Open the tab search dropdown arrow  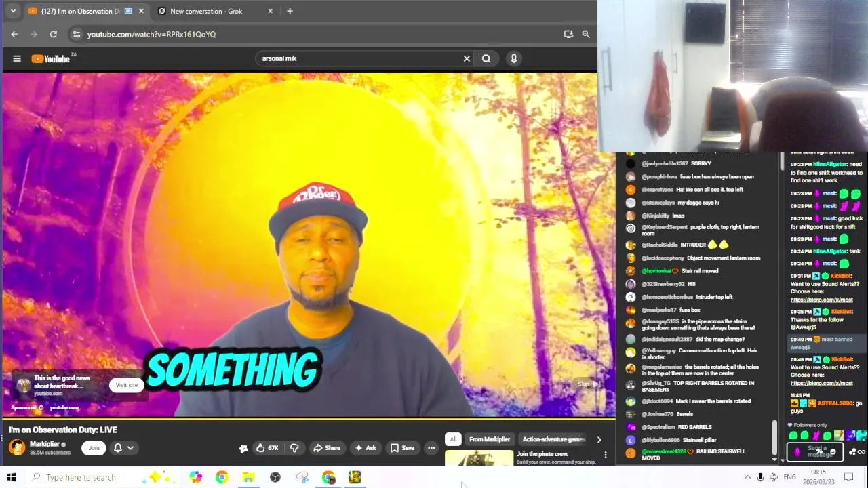(x=12, y=11)
